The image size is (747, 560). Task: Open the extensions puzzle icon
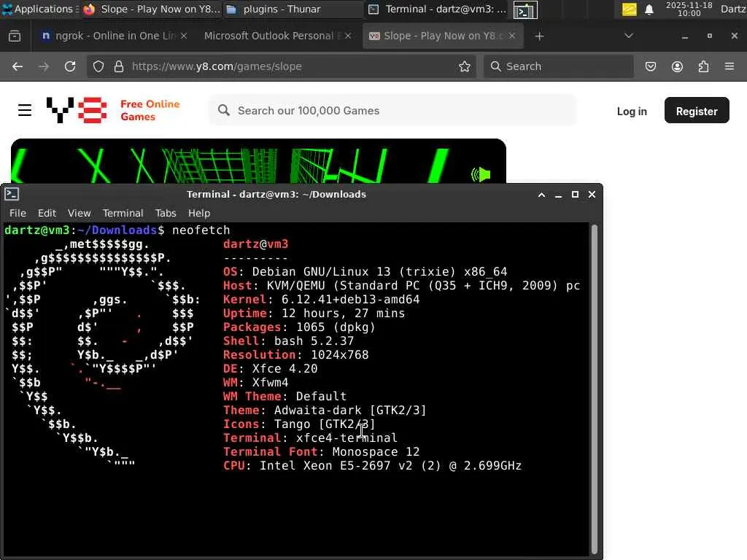(x=703, y=66)
